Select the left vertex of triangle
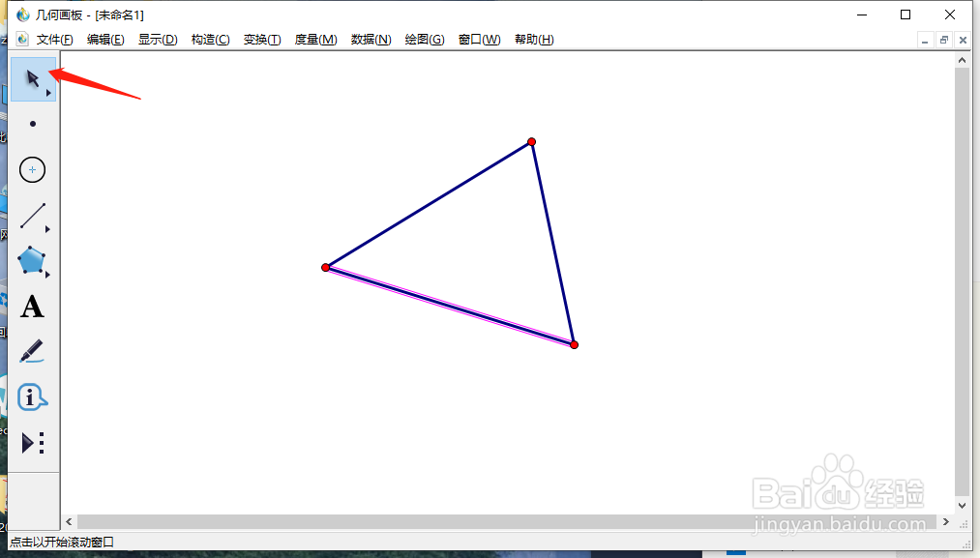Viewport: 980px width, 558px height. 325,268
